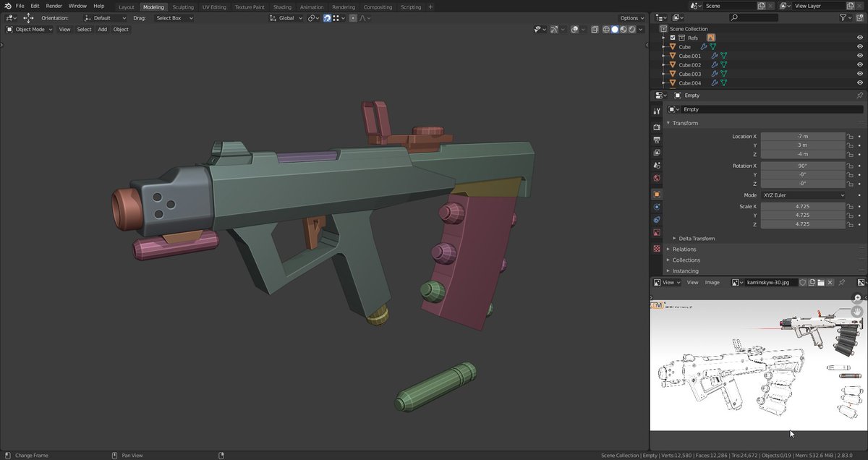
Task: Open the Physics properties tab
Action: pyautogui.click(x=657, y=207)
